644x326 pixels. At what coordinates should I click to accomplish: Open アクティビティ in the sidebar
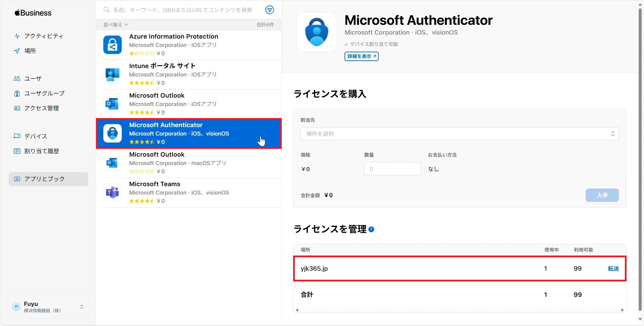(44, 36)
